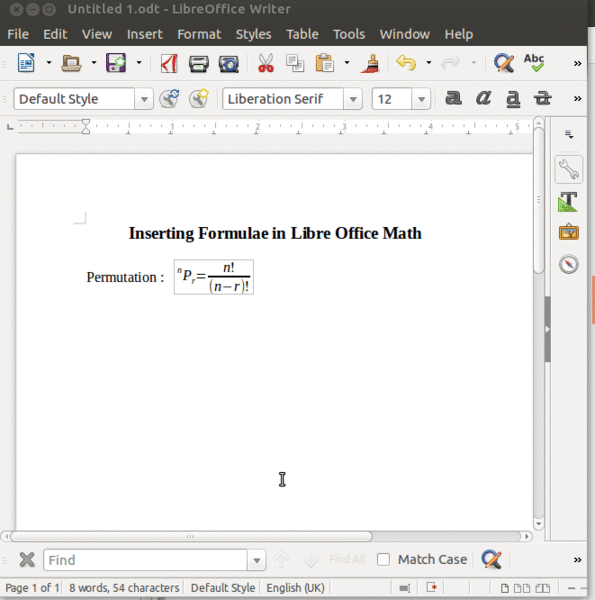Click the Paragraph Style field showing Default Style
595x600 pixels.
pos(74,99)
